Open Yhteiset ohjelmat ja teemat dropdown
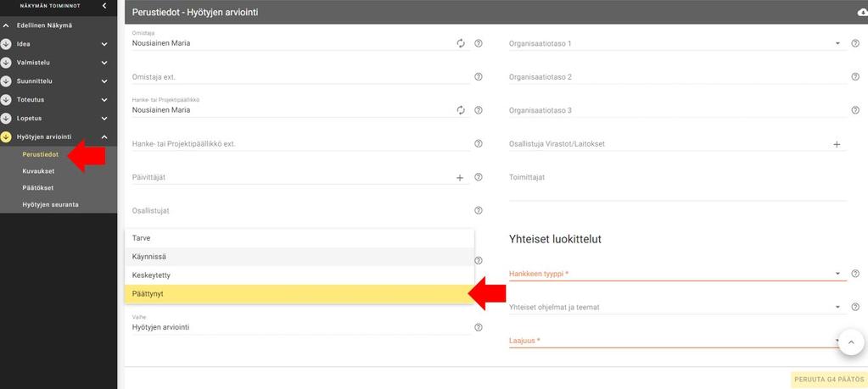The image size is (868, 389). pos(678,307)
